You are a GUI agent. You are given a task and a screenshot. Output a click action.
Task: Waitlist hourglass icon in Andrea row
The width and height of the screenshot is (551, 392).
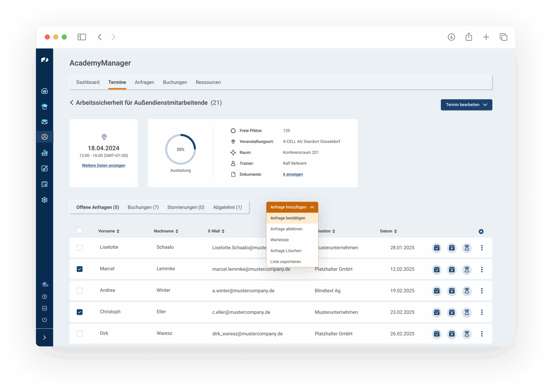(467, 291)
